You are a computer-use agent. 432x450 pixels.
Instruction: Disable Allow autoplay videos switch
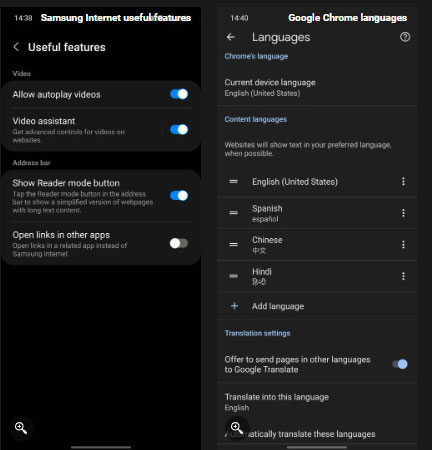(179, 94)
